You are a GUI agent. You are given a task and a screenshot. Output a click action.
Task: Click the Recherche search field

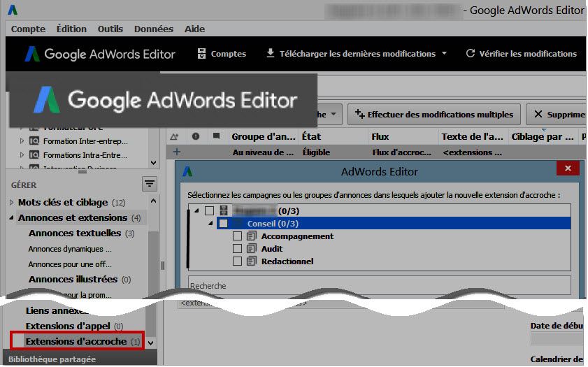(379, 285)
